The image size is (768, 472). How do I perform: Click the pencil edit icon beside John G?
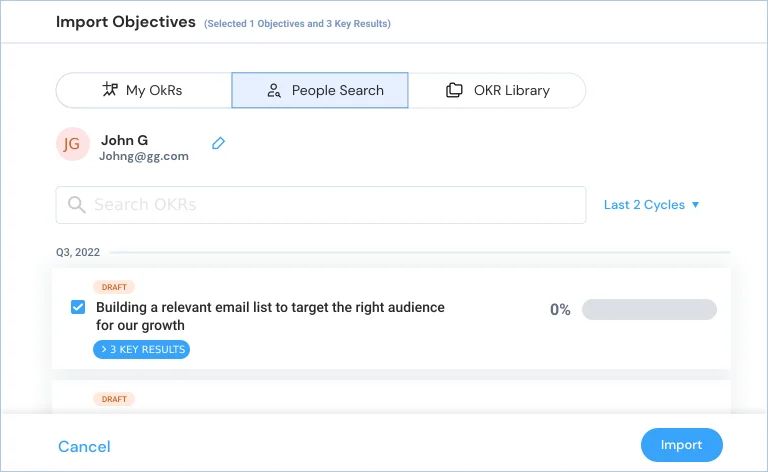click(218, 143)
